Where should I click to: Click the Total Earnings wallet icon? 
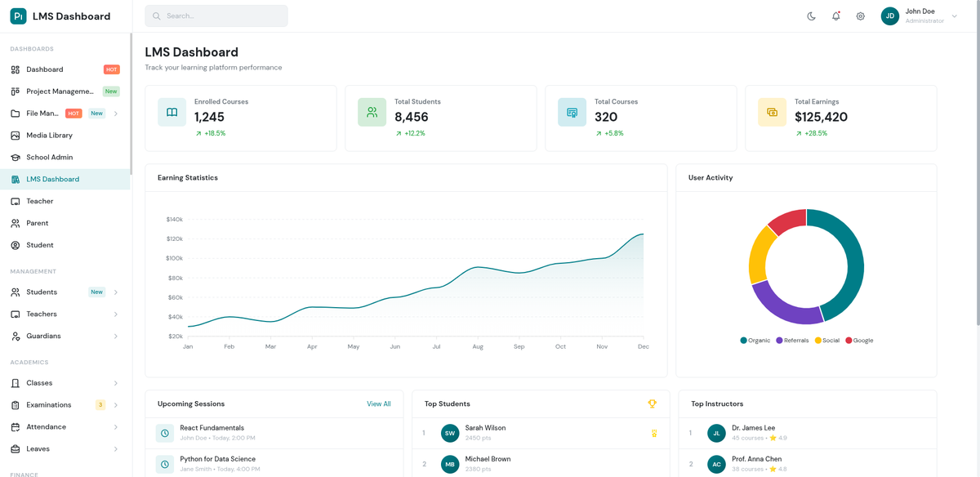(x=772, y=112)
